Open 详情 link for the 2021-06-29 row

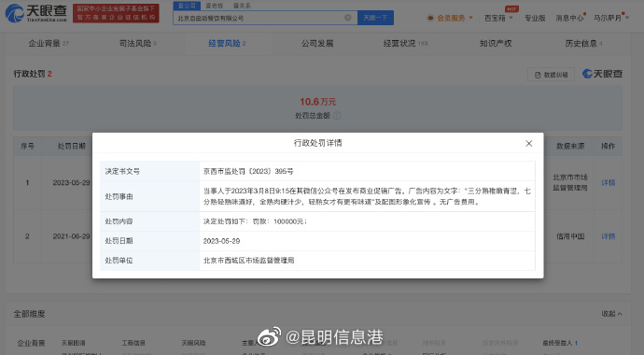coord(609,236)
